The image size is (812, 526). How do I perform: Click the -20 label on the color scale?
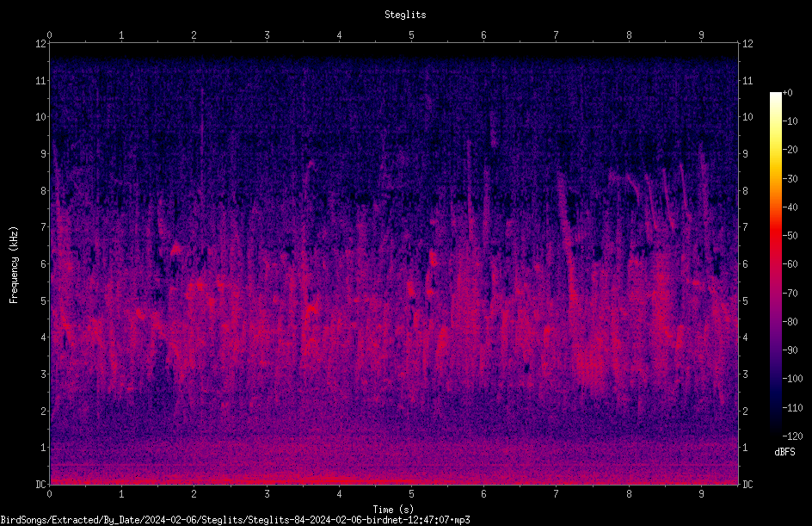[x=790, y=149]
